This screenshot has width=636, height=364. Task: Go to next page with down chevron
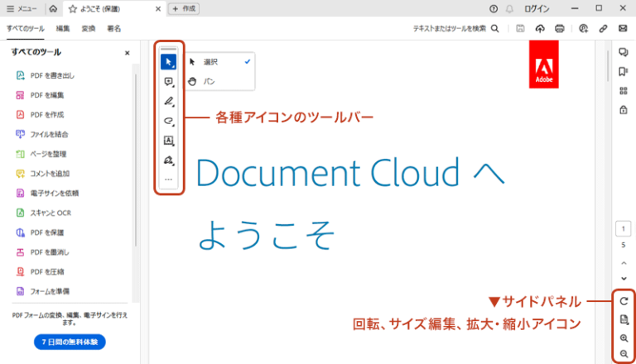coord(624,279)
